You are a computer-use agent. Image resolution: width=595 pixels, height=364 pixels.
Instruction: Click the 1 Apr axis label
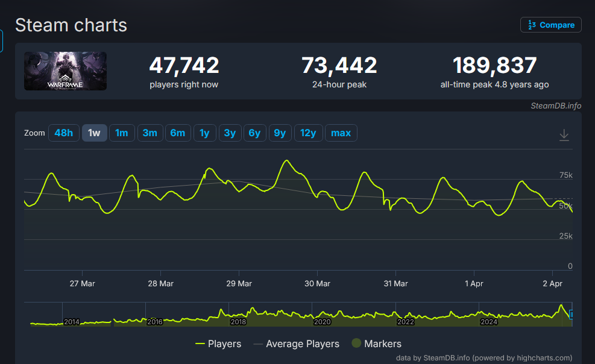point(474,284)
